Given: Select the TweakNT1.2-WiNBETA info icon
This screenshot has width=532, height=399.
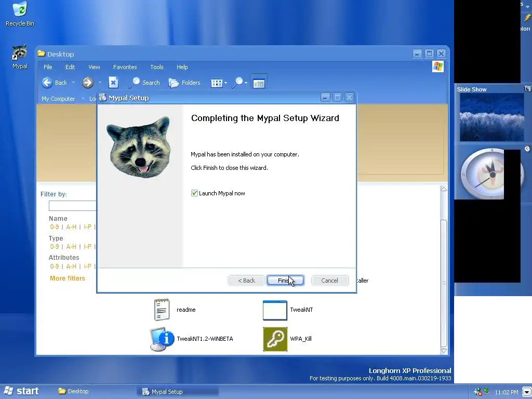Looking at the screenshot, I should point(162,339).
